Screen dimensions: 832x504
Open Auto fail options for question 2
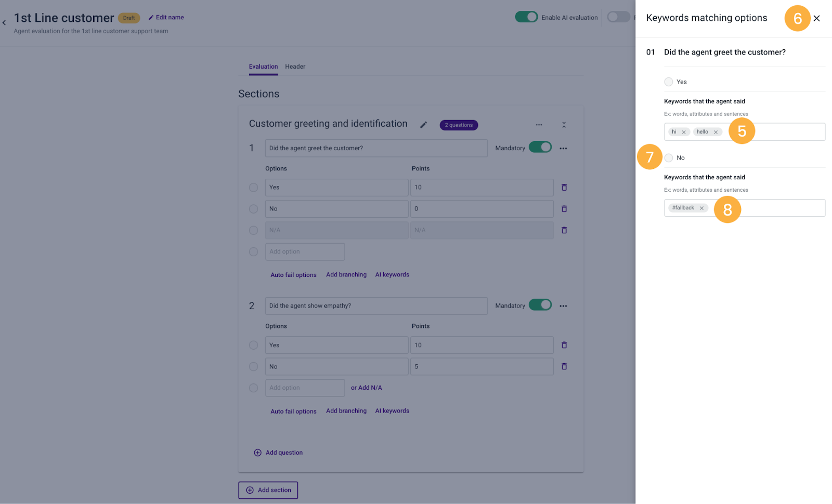pos(293,411)
